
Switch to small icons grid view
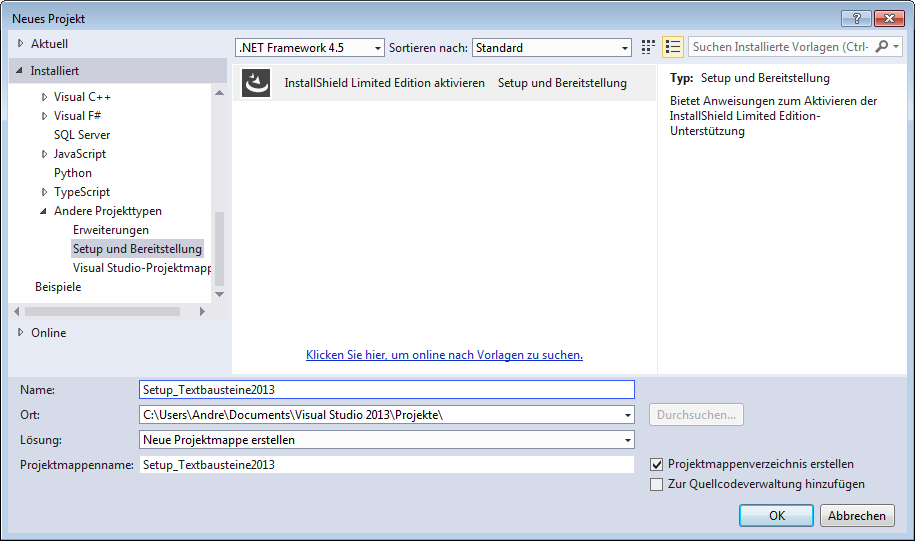648,47
